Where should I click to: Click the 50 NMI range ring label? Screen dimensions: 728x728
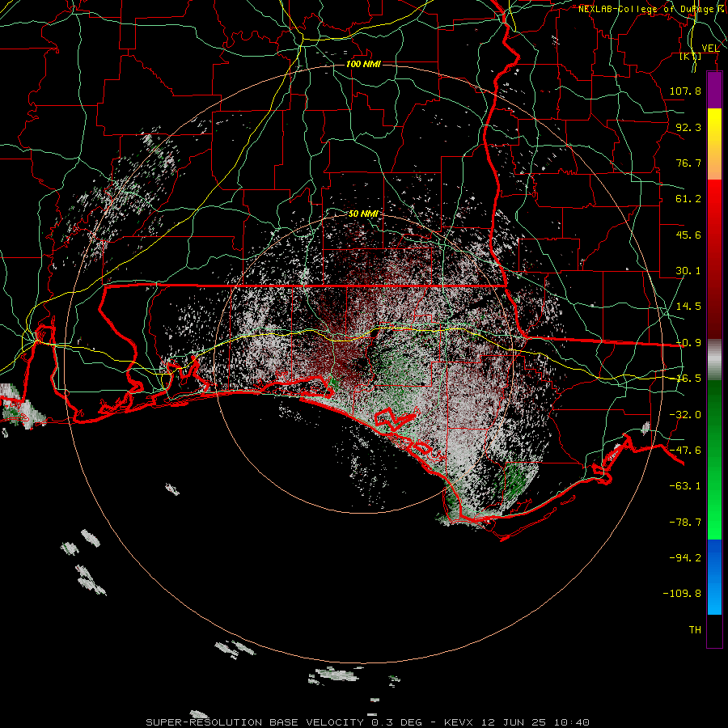point(363,214)
